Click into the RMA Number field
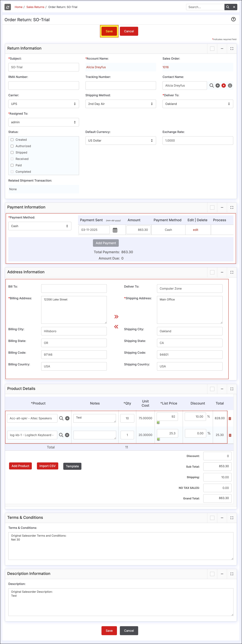 [44, 86]
